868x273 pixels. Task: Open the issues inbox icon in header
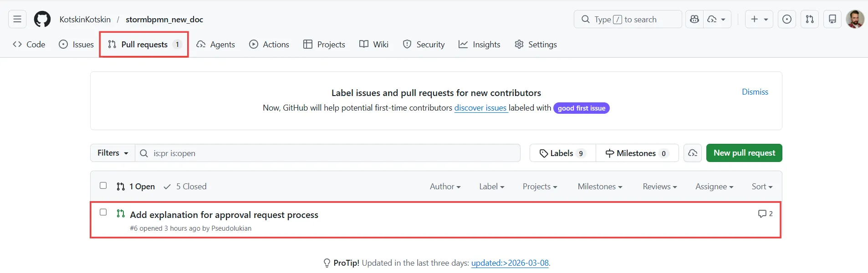(x=787, y=19)
